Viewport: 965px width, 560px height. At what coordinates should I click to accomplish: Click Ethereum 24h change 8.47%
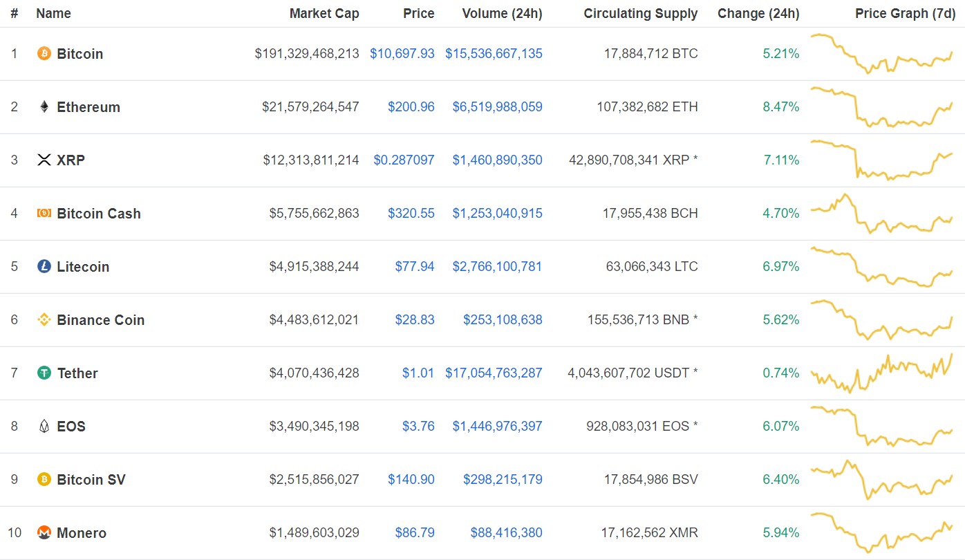[x=781, y=106]
